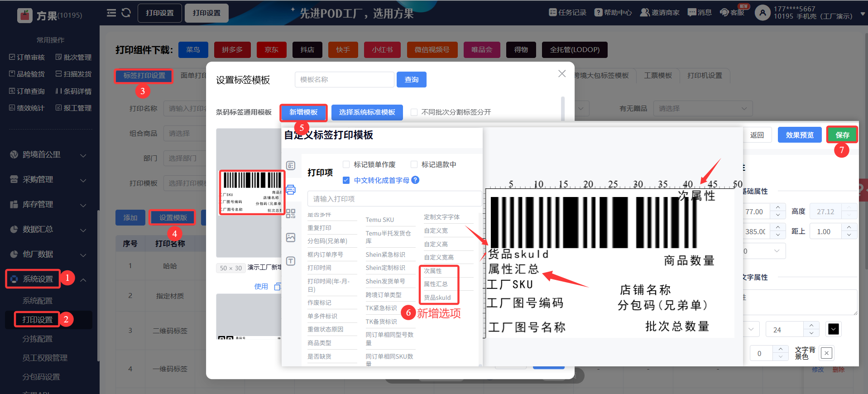Expand the 库存管理 sidebar menu
868x394 pixels.
(48, 205)
